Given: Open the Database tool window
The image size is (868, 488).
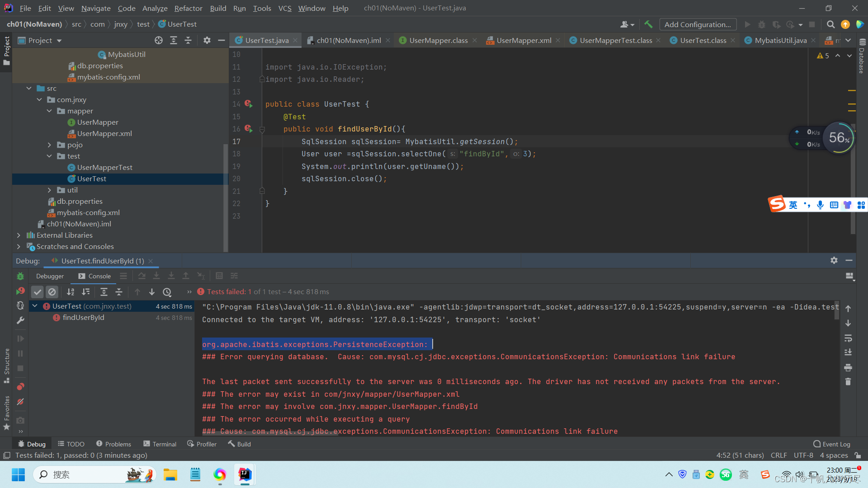Looking at the screenshot, I should (861, 61).
